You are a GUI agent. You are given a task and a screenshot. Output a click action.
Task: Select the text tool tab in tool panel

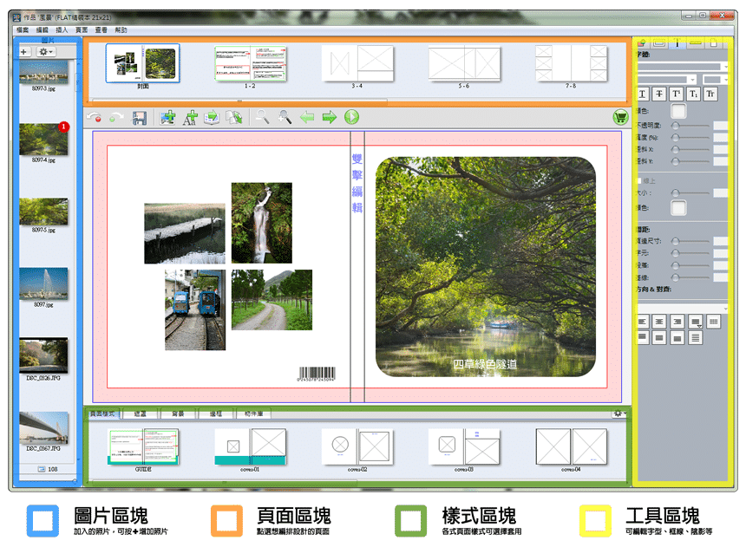point(677,42)
